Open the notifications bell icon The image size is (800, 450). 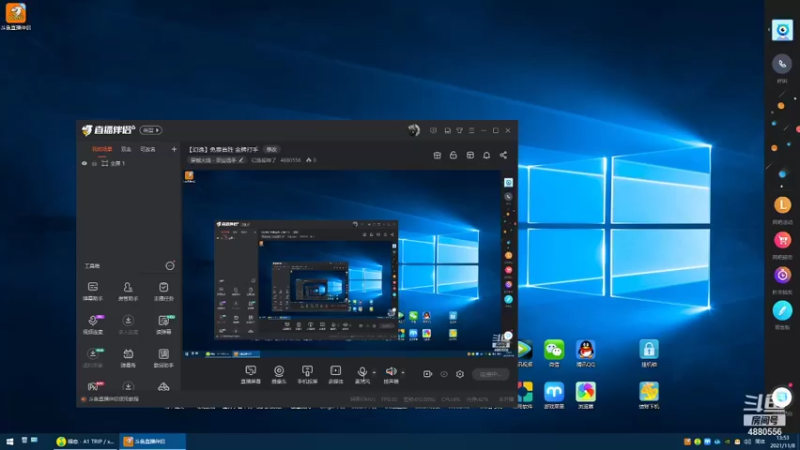[x=486, y=155]
